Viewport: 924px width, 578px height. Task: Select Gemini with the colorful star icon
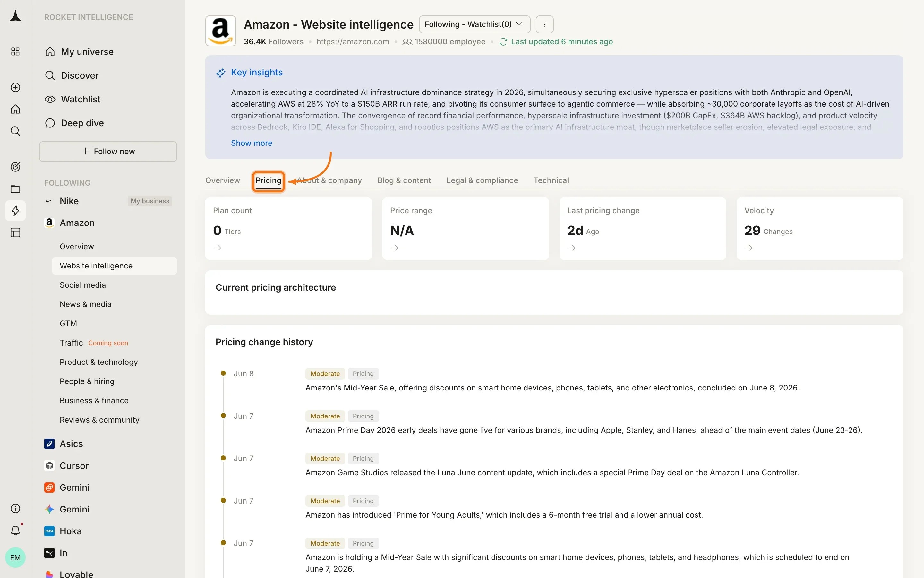(75, 509)
